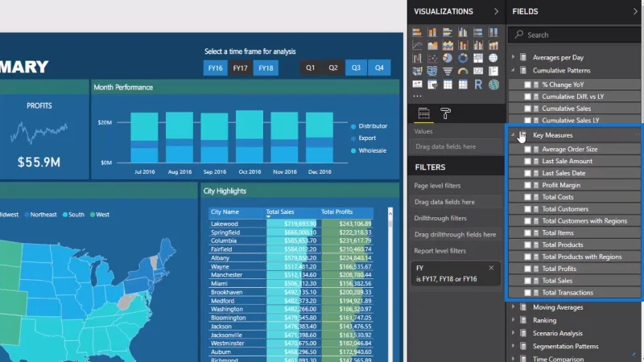
Task: Collapse the Key Measures table
Action: click(x=513, y=134)
